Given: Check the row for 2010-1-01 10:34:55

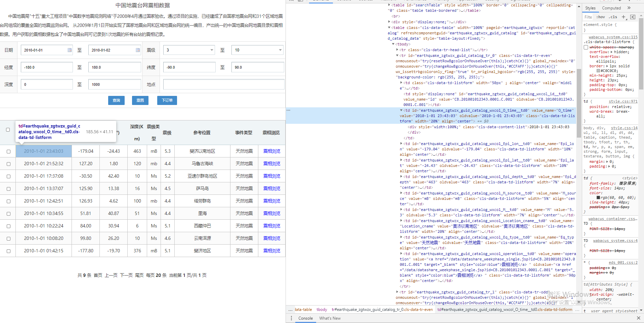Looking at the screenshot, I should tap(8, 214).
